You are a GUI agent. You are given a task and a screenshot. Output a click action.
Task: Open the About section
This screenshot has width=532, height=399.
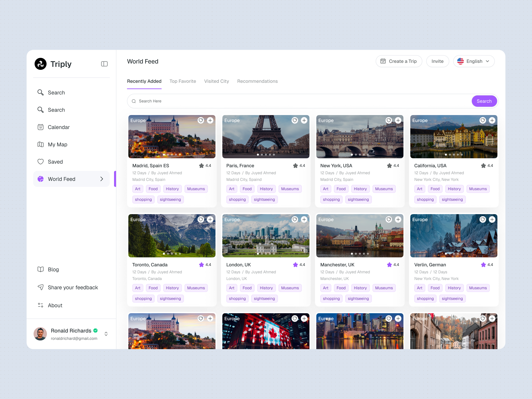click(x=55, y=305)
